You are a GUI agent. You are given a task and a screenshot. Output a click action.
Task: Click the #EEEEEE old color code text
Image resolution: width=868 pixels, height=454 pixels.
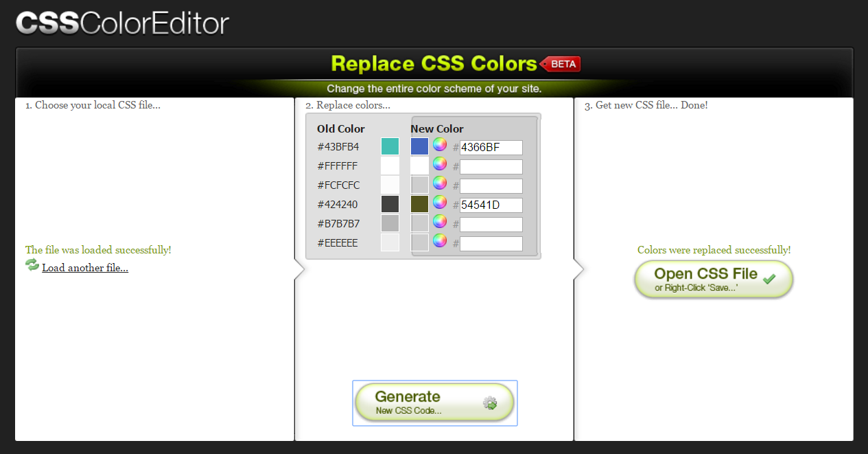338,243
